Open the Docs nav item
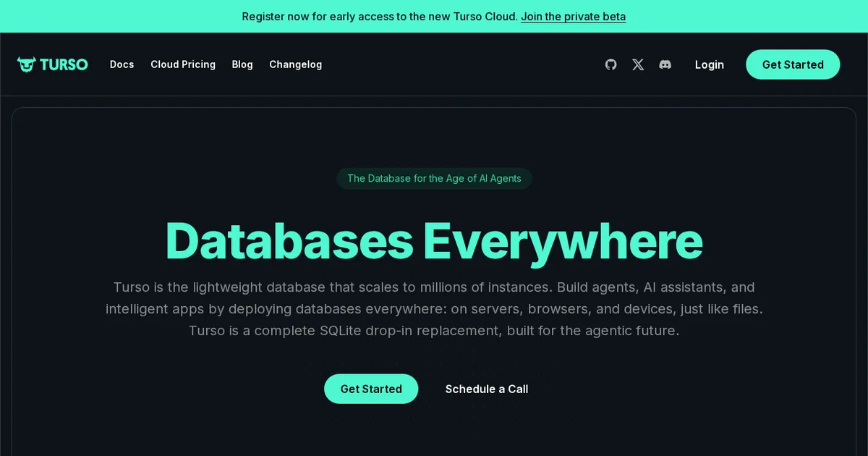Image resolution: width=868 pixels, height=456 pixels. point(122,64)
